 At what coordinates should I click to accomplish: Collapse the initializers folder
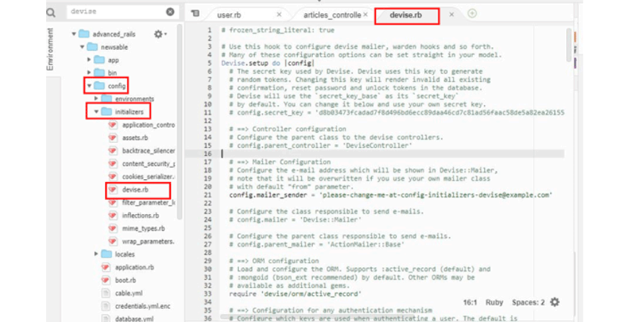click(x=96, y=112)
